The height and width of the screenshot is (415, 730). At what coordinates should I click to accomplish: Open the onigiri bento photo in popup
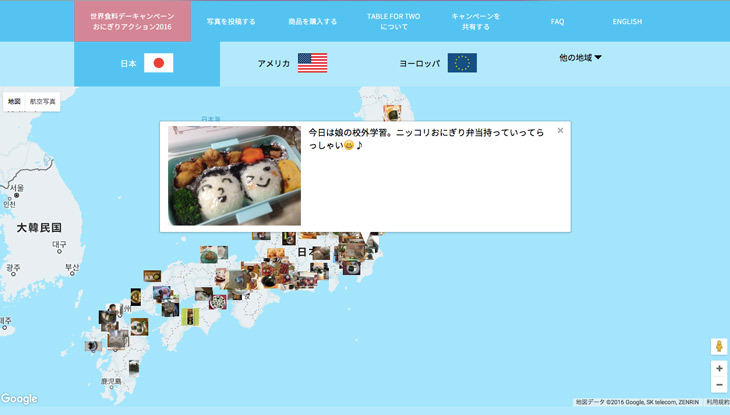coord(234,176)
